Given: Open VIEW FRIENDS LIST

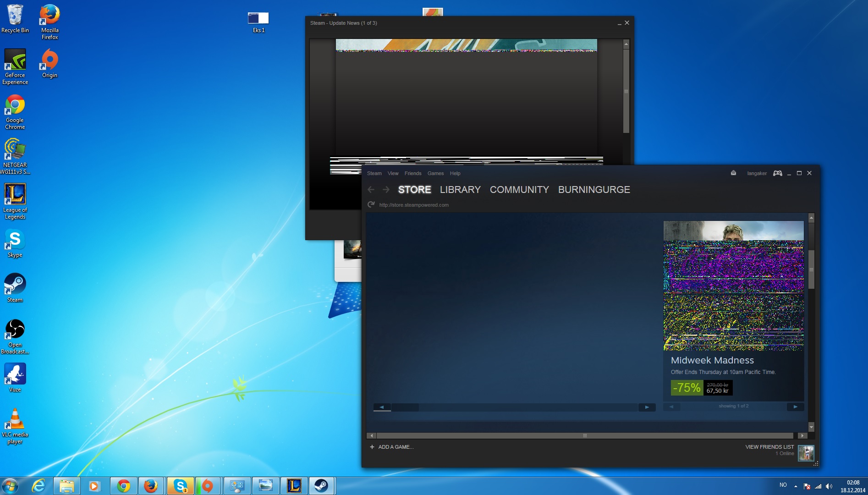Looking at the screenshot, I should coord(769,447).
